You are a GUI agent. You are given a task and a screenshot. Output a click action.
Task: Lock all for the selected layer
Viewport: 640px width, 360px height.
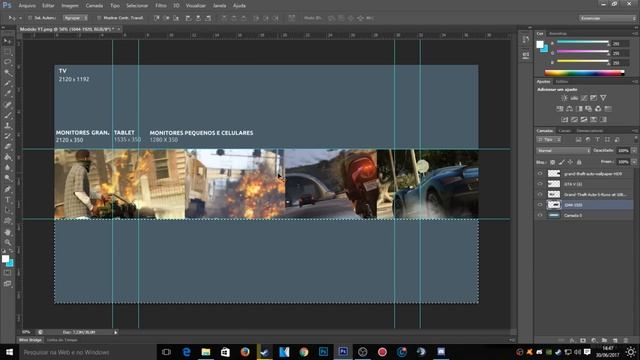(x=579, y=162)
